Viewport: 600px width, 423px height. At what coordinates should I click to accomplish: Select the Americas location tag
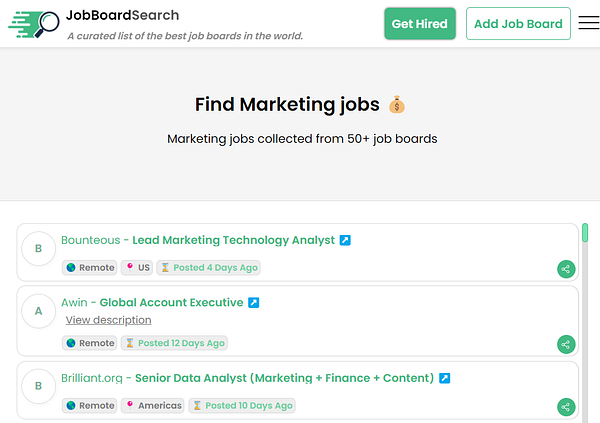pyautogui.click(x=153, y=406)
